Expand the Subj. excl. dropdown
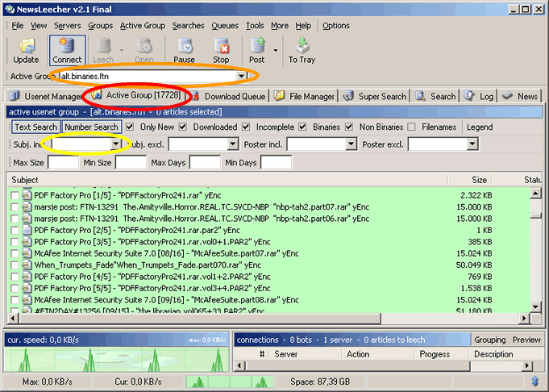Screen dimensions: 549x392 (x=233, y=144)
